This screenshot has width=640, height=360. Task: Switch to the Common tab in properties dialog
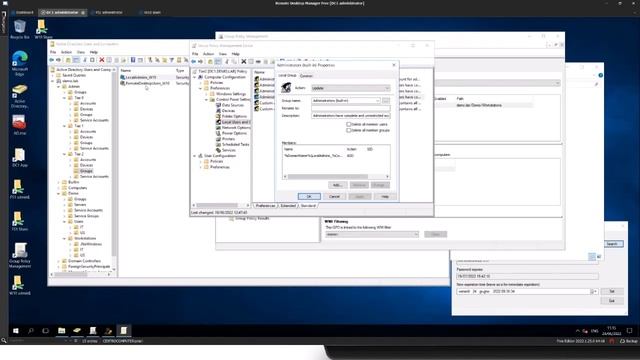pyautogui.click(x=306, y=76)
